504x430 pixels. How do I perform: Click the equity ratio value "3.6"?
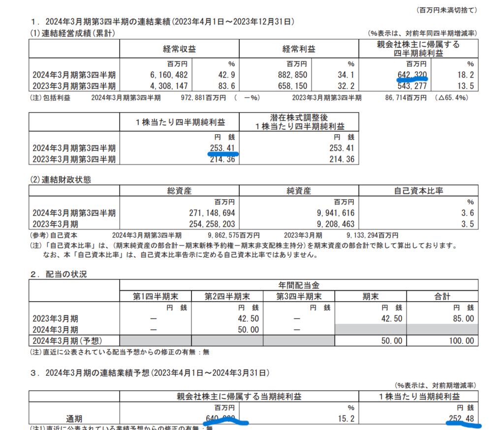(468, 213)
